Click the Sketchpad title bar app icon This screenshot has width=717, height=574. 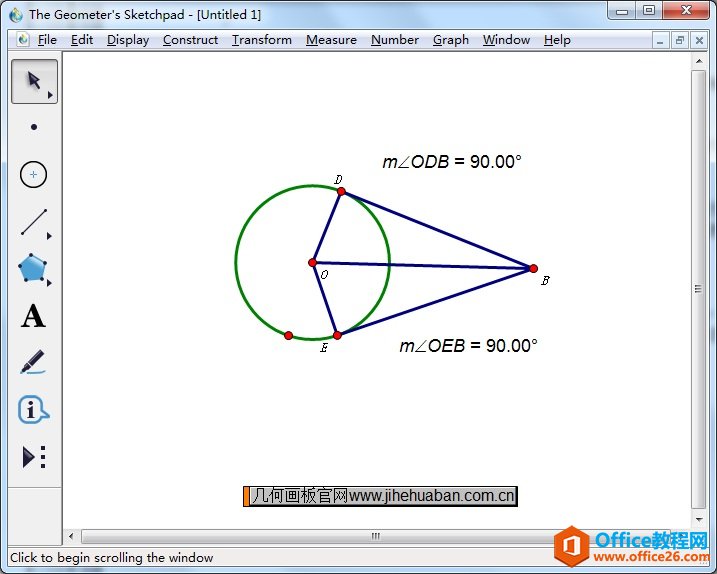[x=16, y=15]
